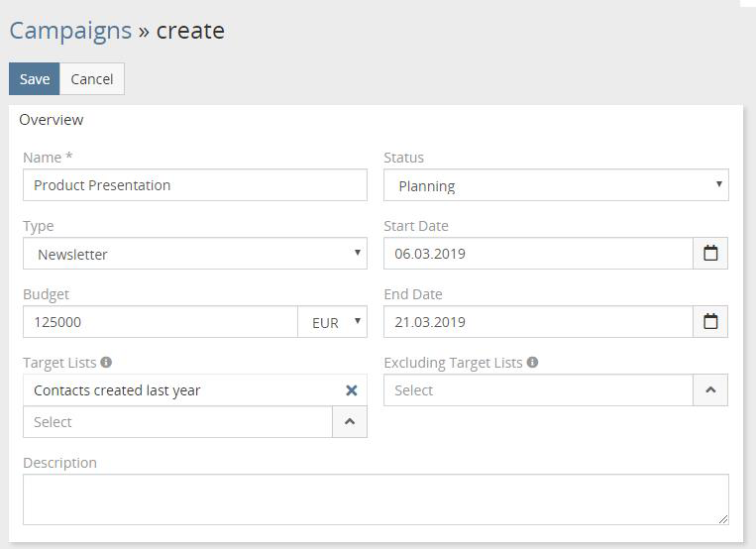Click inside the Description text area

pyautogui.click(x=376, y=499)
